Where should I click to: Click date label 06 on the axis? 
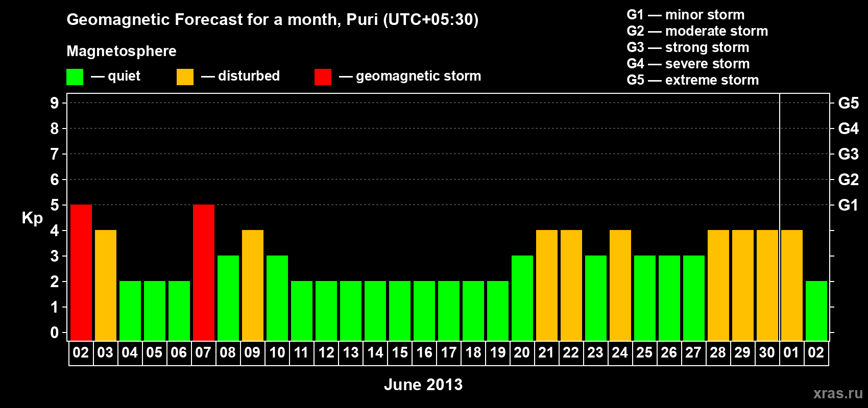tap(179, 352)
